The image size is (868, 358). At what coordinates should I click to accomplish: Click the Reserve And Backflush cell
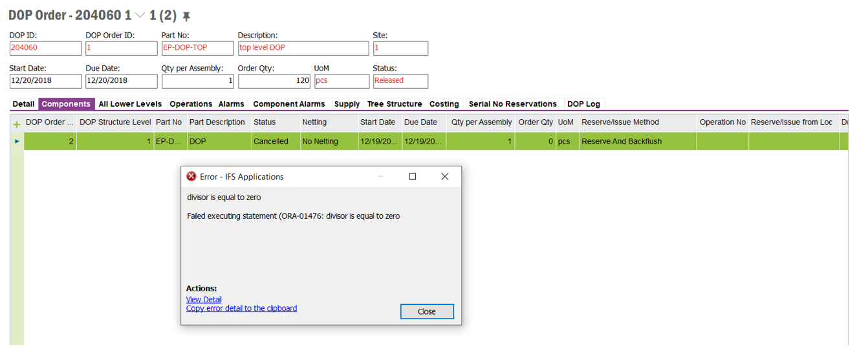[x=638, y=141]
